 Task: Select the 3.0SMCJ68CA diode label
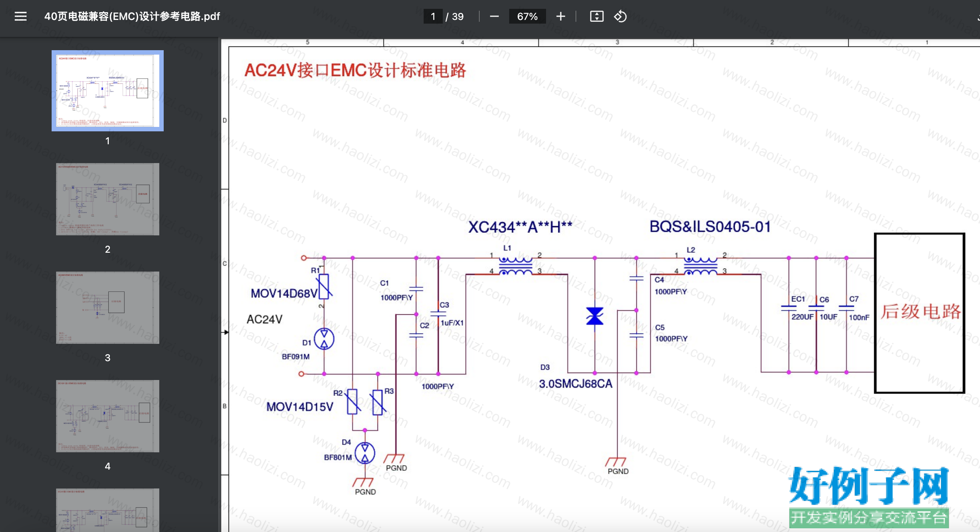pyautogui.click(x=576, y=384)
